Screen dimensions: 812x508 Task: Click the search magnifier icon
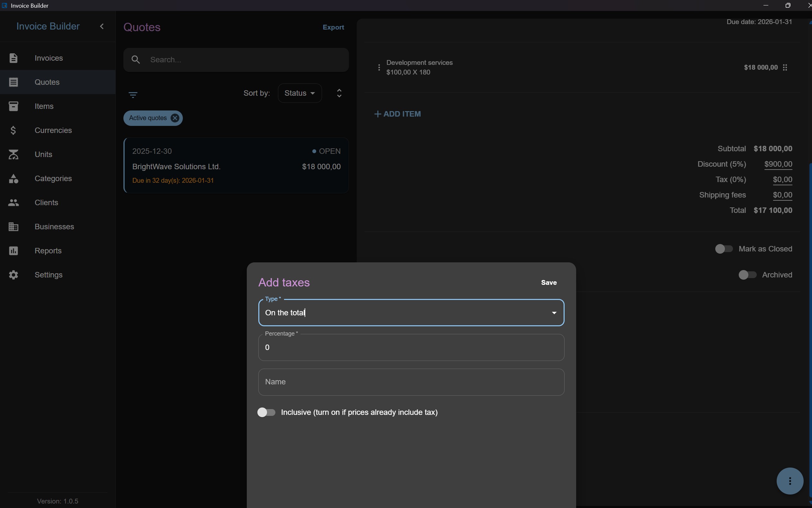[136, 60]
